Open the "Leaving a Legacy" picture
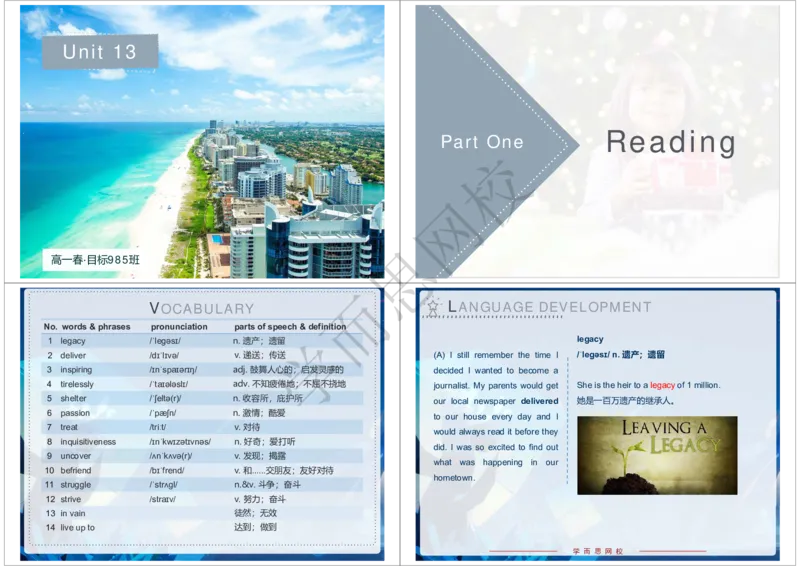800x566 pixels. tap(657, 455)
